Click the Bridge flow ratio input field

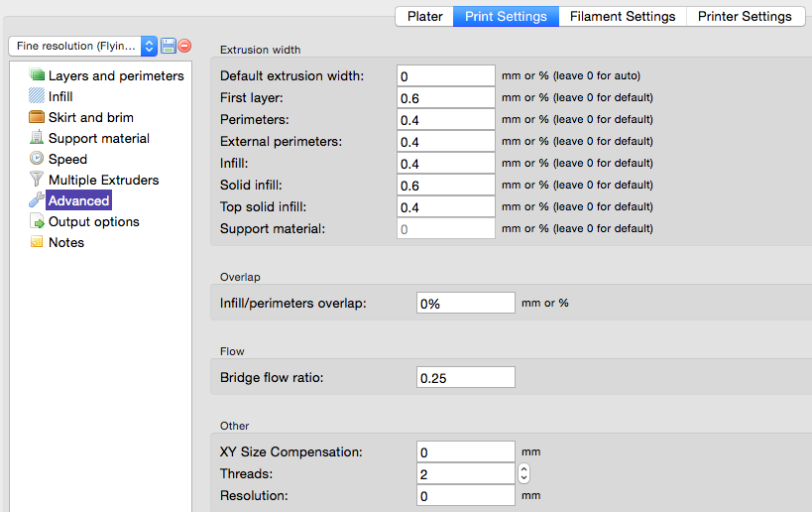click(465, 378)
